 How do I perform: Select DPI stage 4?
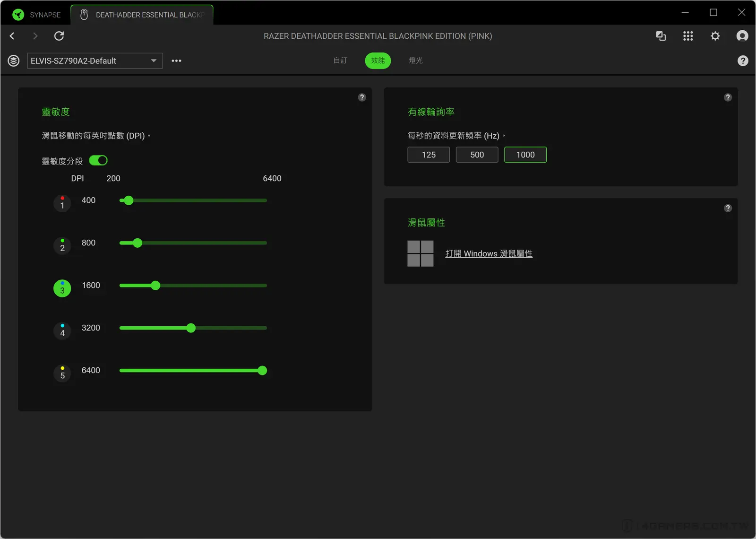point(62,331)
